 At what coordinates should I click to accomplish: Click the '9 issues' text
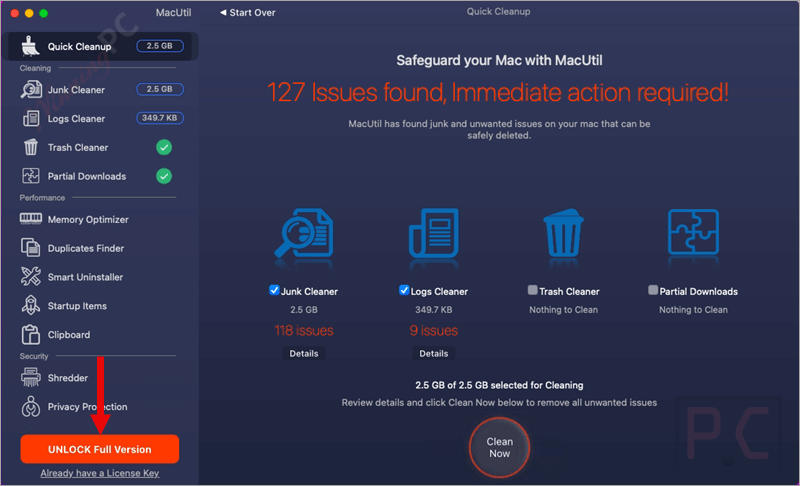coord(434,330)
